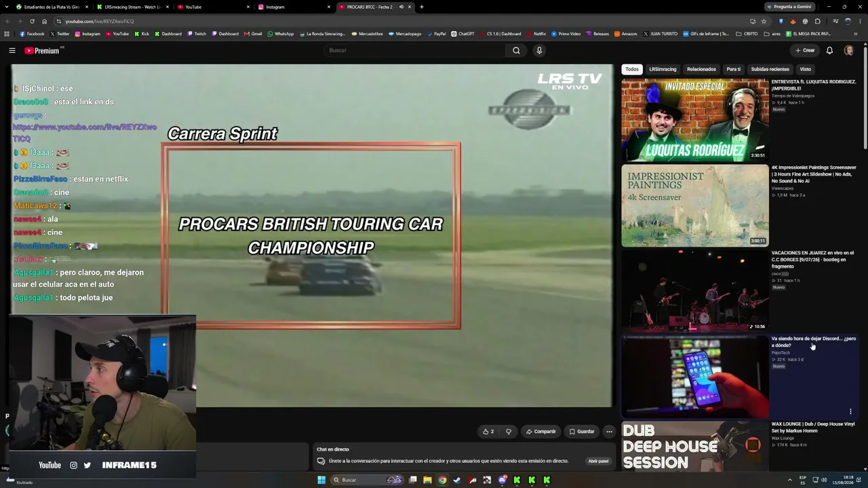Select the Subidas recientes filter chip
Screen dimensions: 868x488
pyautogui.click(x=770, y=69)
